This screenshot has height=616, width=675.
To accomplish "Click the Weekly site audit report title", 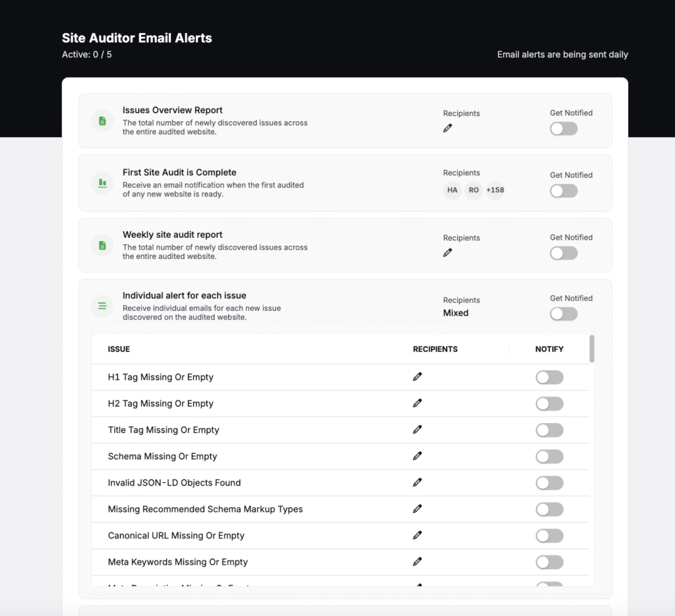I will (172, 235).
